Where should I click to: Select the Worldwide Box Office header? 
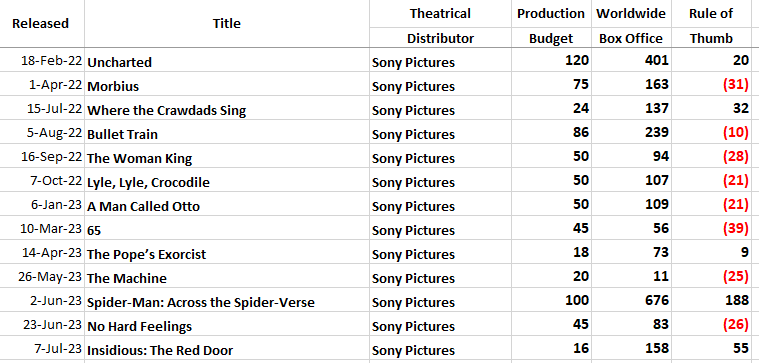[x=631, y=26]
